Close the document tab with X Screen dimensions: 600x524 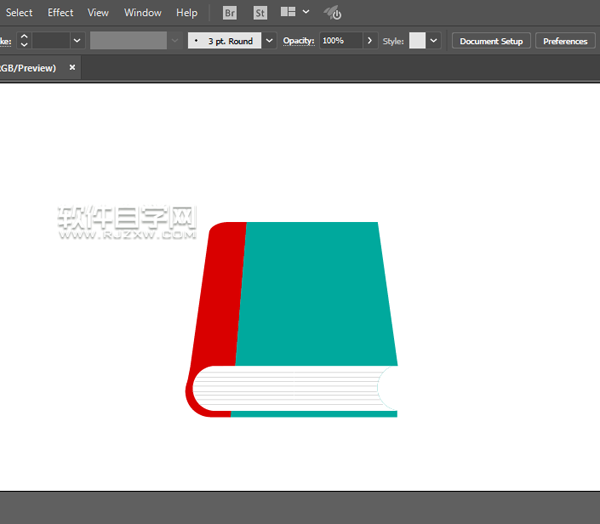72,67
